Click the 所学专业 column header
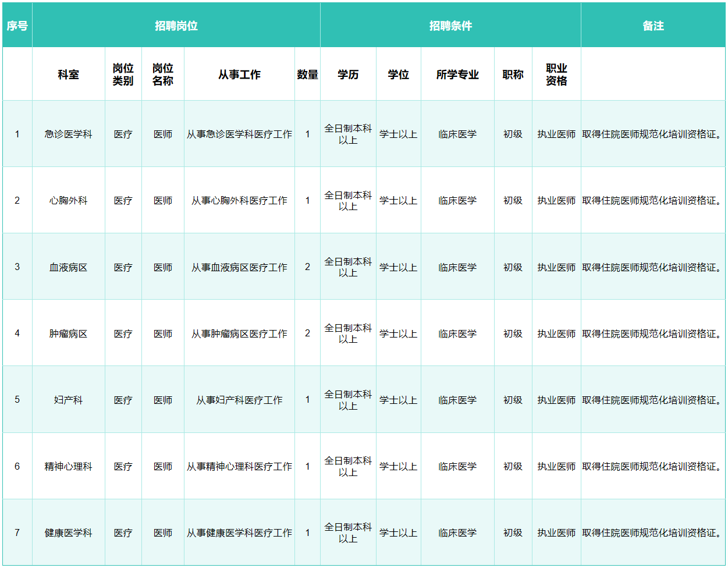 457,74
